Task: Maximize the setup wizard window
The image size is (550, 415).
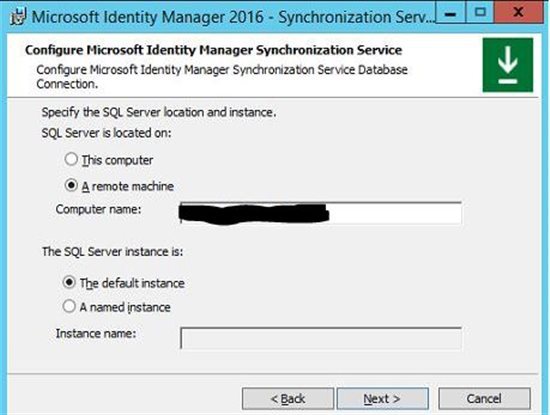Action: pos(480,13)
